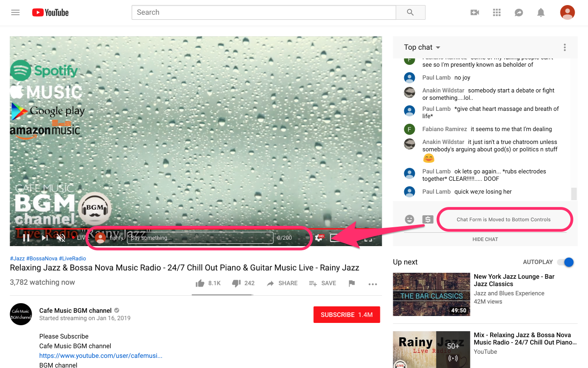588x368 pixels.
Task: Open the chat options three-dot menu
Action: tap(565, 47)
